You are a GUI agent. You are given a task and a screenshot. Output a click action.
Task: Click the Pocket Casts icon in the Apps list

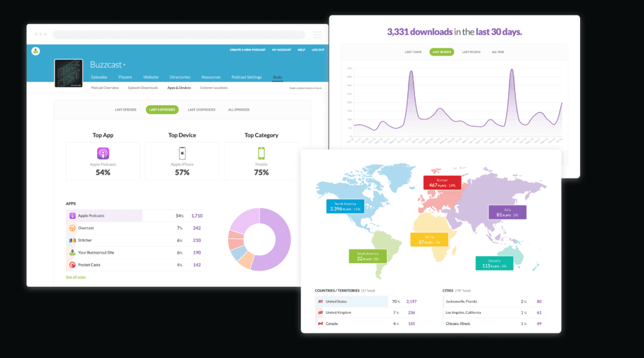pos(72,265)
